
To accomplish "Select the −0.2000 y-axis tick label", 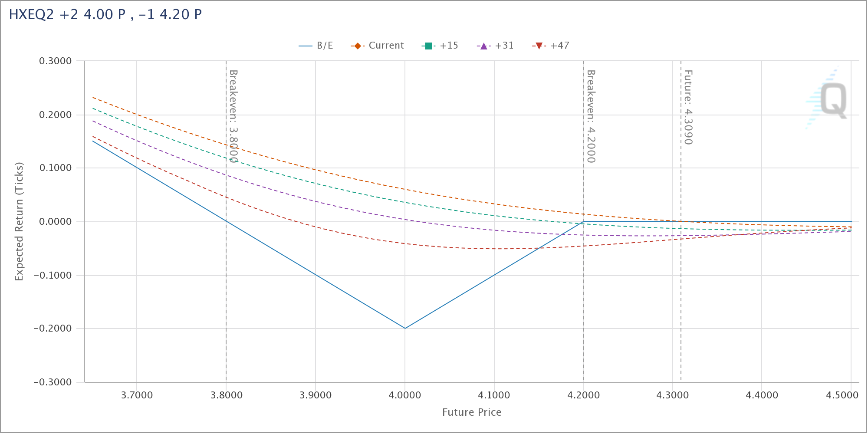I will point(53,329).
